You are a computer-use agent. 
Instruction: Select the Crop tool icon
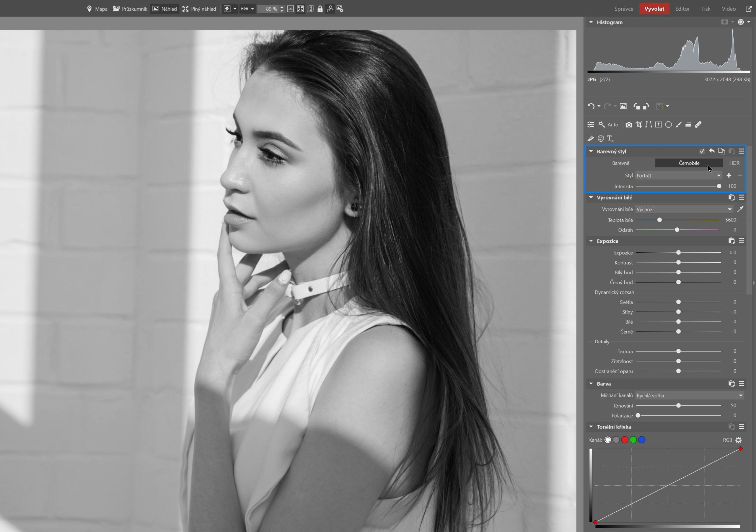pos(639,125)
